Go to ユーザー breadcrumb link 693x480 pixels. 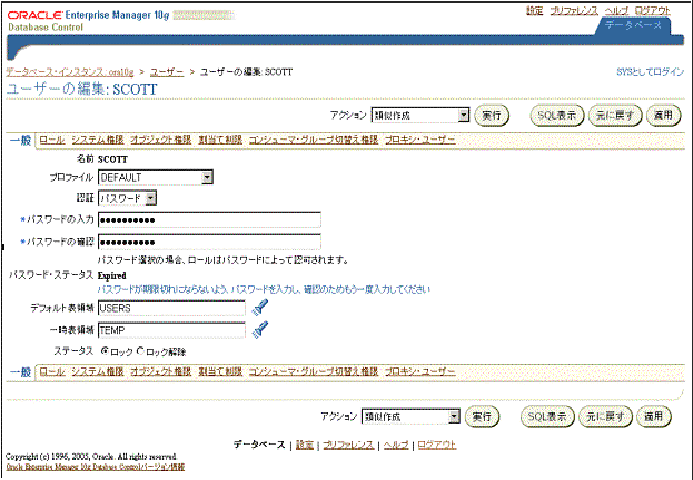click(x=167, y=72)
